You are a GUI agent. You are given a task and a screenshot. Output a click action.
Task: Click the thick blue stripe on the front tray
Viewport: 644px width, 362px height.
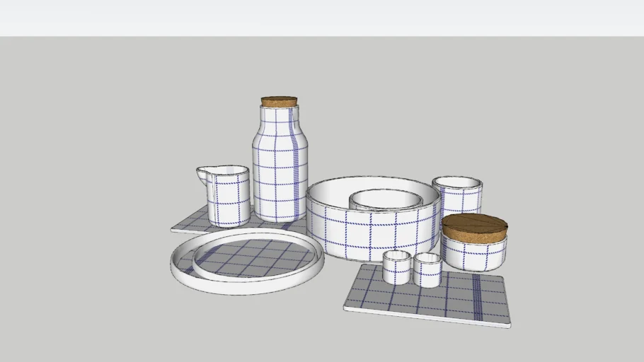click(477, 297)
